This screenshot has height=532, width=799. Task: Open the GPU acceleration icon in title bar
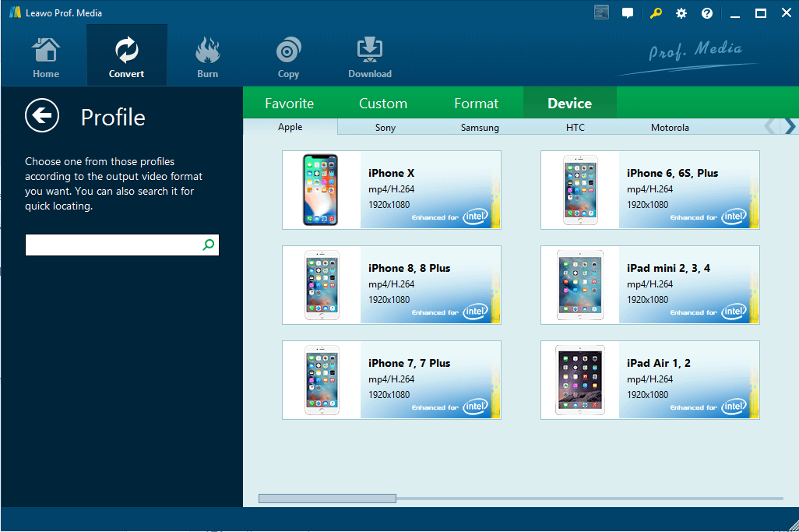(601, 12)
